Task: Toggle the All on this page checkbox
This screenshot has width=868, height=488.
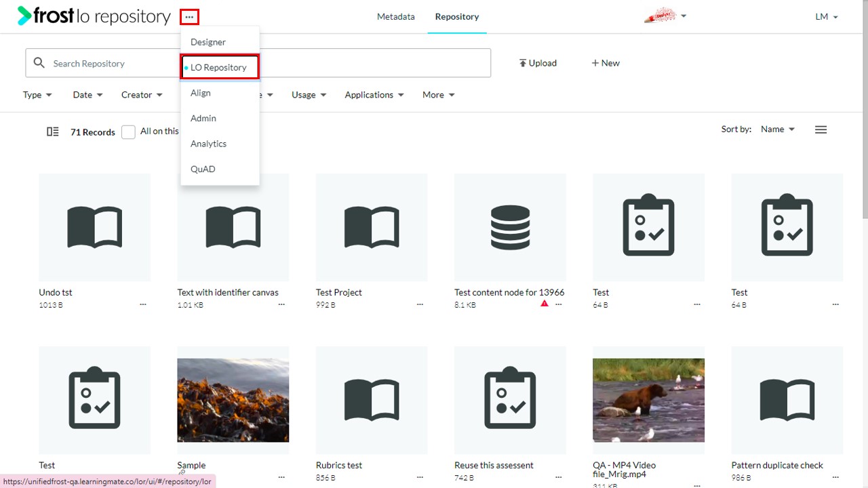Action: pyautogui.click(x=128, y=132)
